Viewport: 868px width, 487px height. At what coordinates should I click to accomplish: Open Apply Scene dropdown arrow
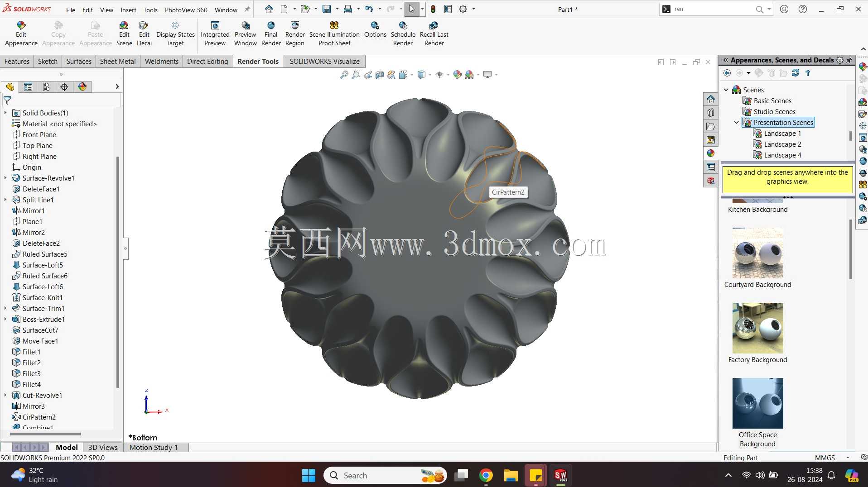tap(478, 75)
